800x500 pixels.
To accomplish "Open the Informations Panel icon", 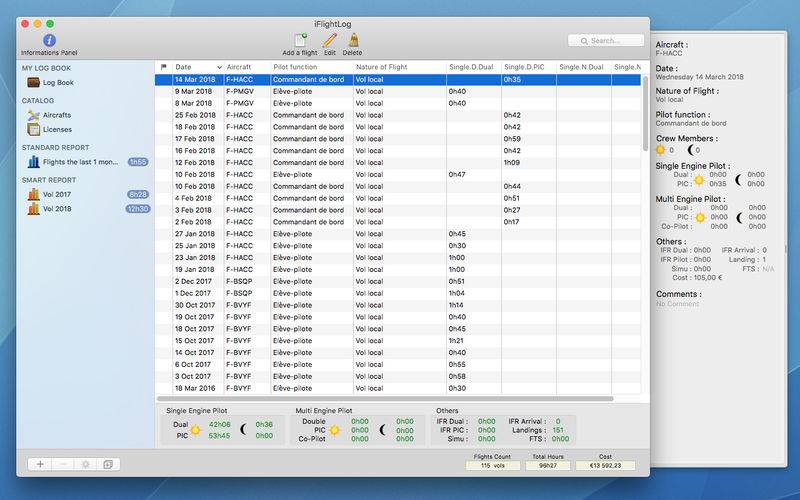I will tap(49, 40).
